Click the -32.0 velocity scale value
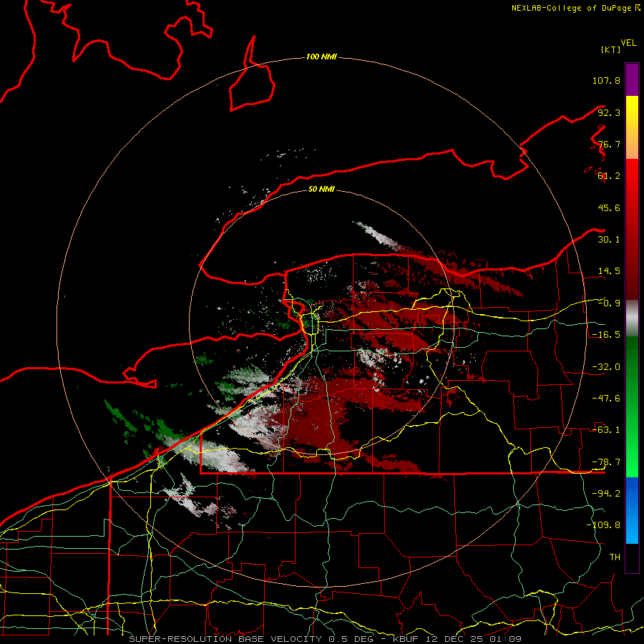This screenshot has height=644, width=644. 606,367
